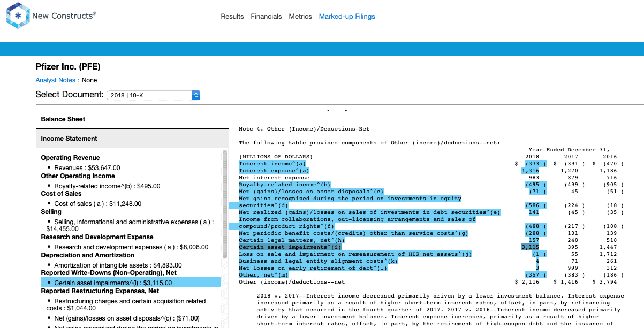Click Reported Restructuring Expenses, Net heading

pos(100,291)
